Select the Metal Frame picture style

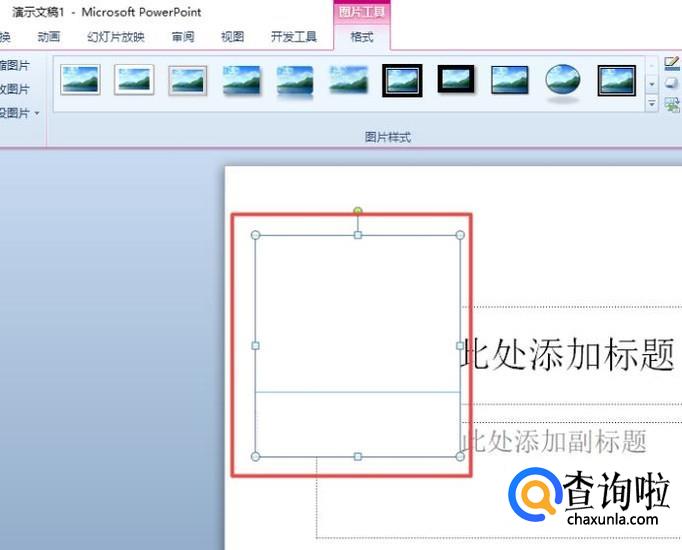188,80
